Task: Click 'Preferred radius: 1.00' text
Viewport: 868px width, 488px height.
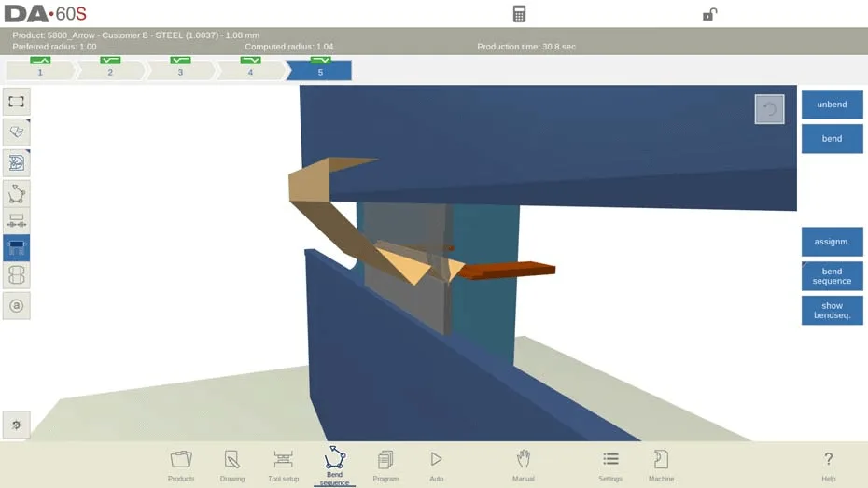Action: 54,47
